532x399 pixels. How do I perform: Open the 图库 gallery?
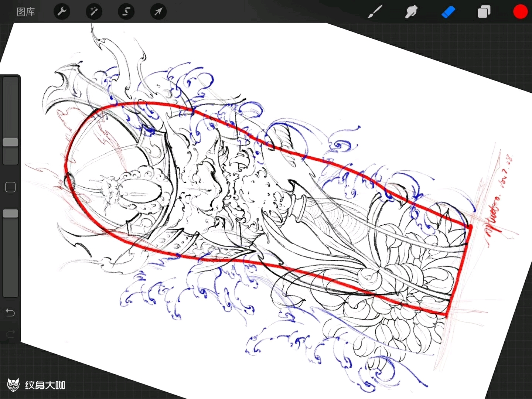pos(26,12)
